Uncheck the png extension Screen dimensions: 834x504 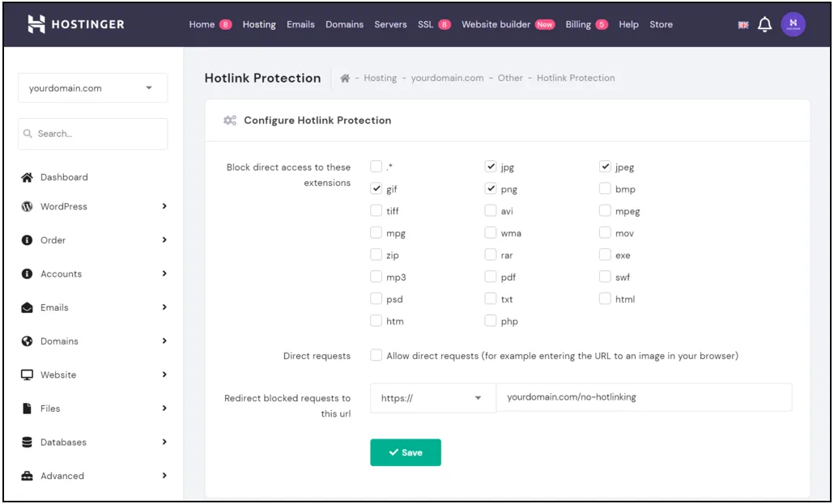[x=491, y=188]
